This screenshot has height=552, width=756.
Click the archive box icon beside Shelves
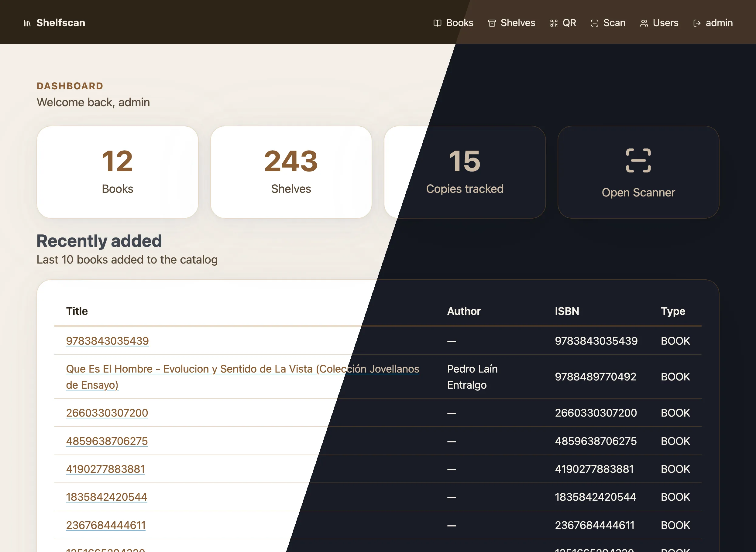(492, 23)
